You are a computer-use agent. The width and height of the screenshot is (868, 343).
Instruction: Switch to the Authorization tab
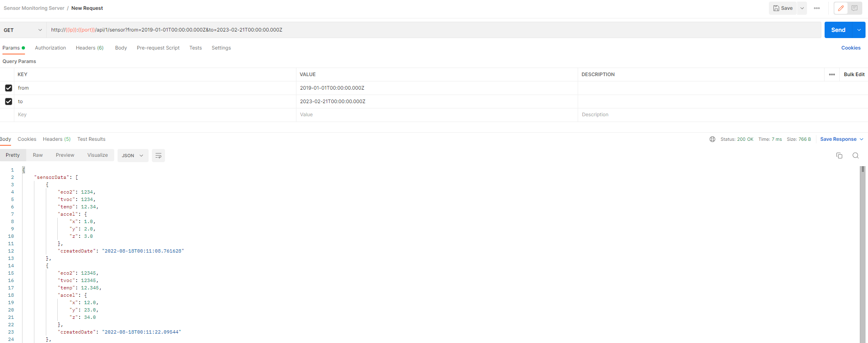pyautogui.click(x=50, y=48)
